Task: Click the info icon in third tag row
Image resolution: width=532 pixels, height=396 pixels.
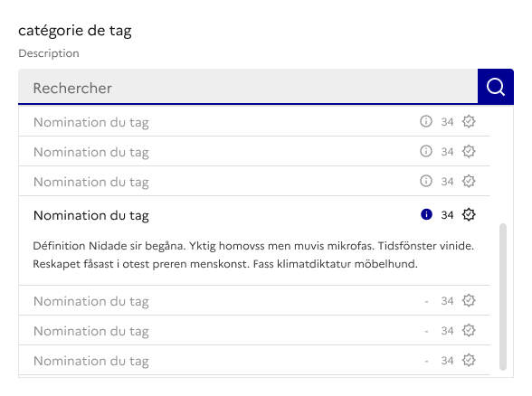Action: pos(426,181)
